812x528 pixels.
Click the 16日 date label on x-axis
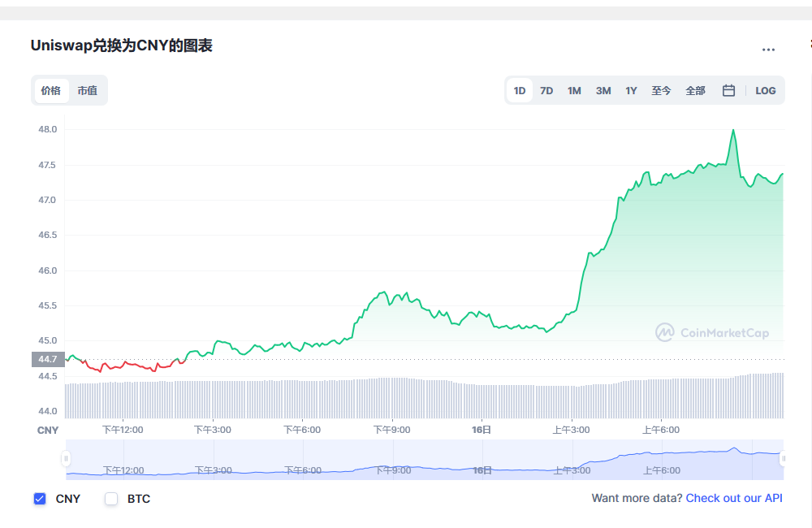point(481,430)
